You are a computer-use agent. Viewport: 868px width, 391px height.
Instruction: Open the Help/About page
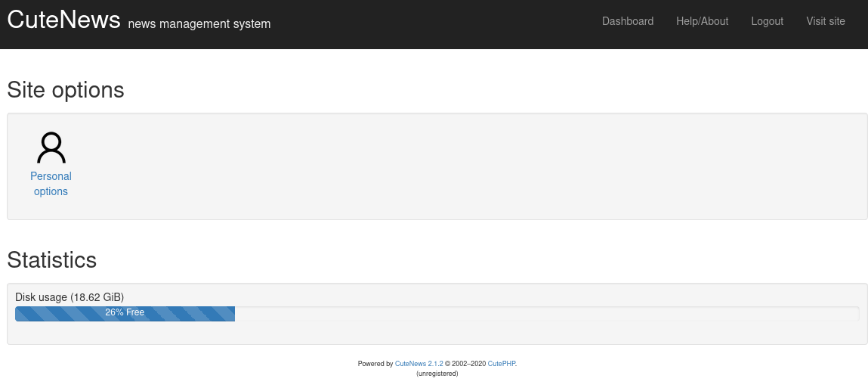[702, 21]
